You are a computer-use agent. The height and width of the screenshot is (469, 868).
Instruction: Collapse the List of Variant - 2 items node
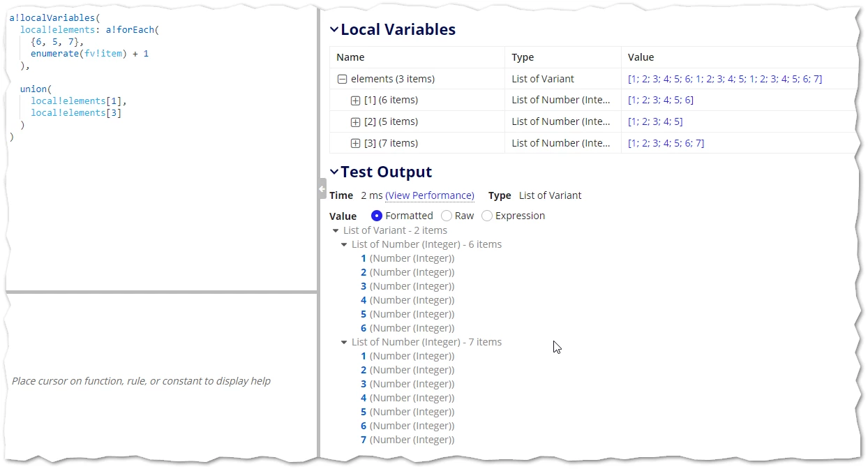pos(336,230)
